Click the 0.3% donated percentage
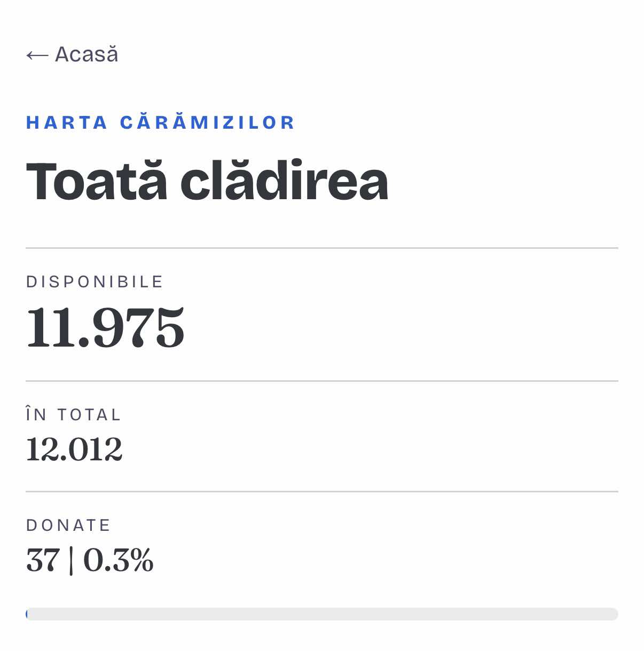Image resolution: width=644 pixels, height=651 pixels. coord(119,560)
